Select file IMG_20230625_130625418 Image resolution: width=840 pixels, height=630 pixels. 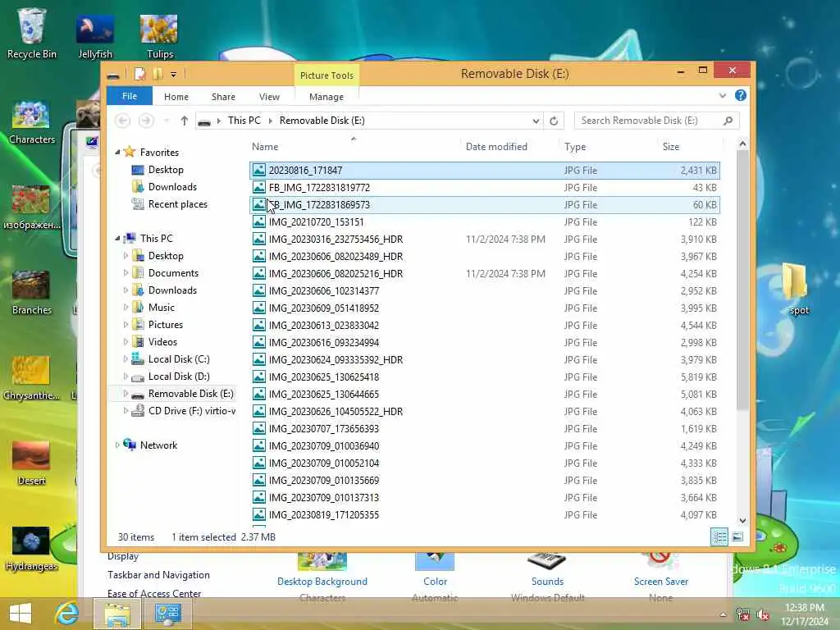click(x=485, y=377)
